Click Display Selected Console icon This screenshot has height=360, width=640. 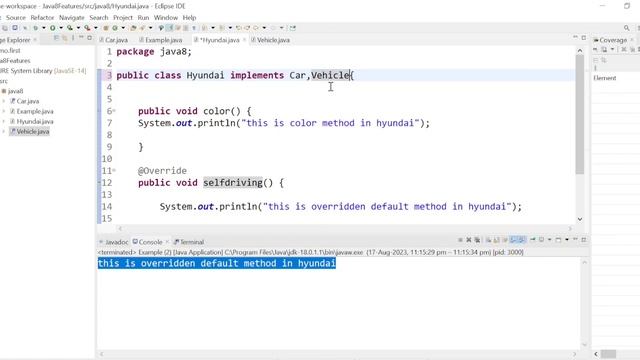(x=542, y=240)
